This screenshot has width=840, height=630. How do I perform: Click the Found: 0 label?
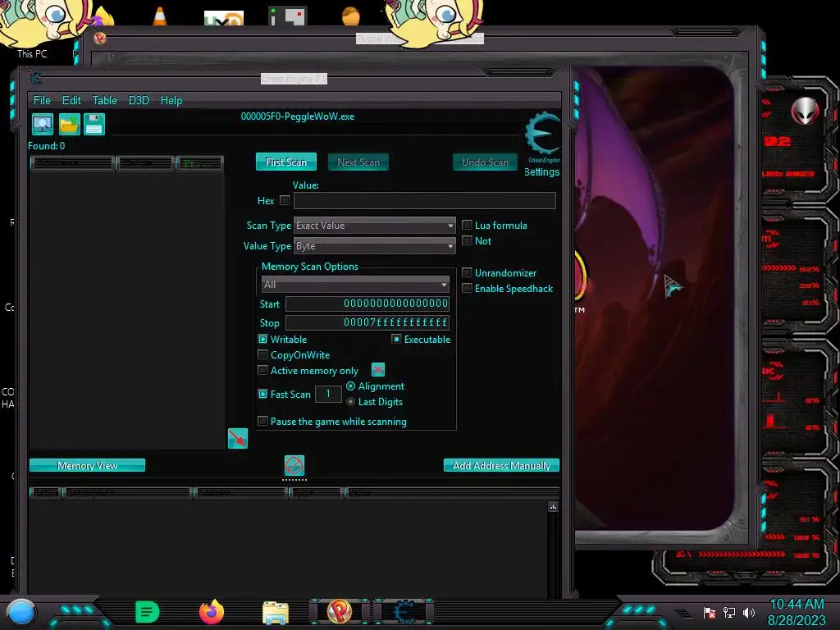47,146
